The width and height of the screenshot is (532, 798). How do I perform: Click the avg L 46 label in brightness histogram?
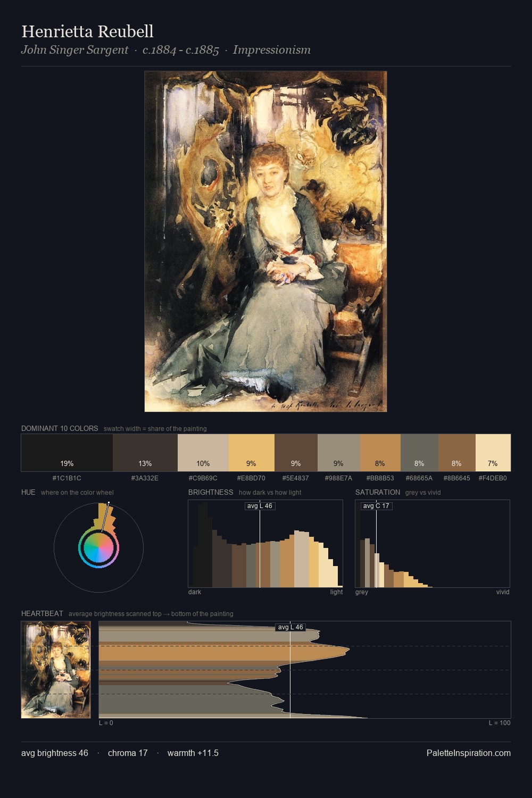pos(260,506)
